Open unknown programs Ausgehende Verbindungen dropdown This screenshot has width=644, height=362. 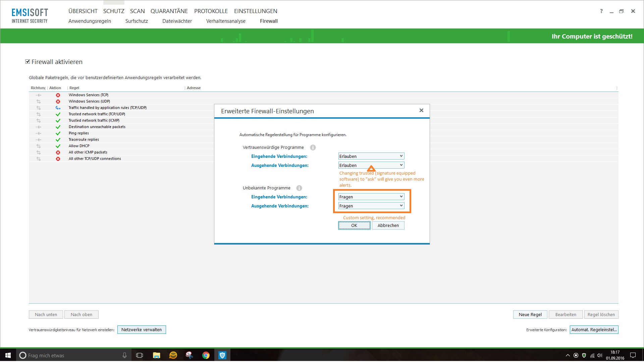(x=371, y=206)
